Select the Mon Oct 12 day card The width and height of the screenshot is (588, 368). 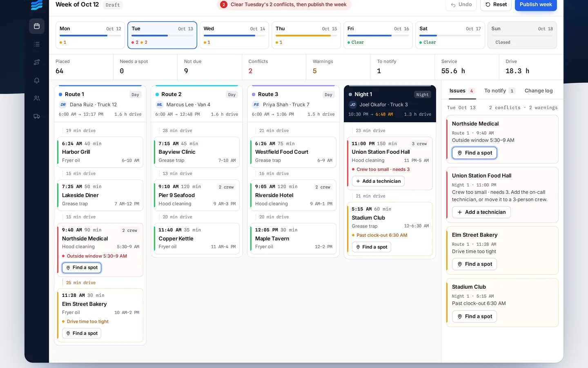pyautogui.click(x=90, y=35)
